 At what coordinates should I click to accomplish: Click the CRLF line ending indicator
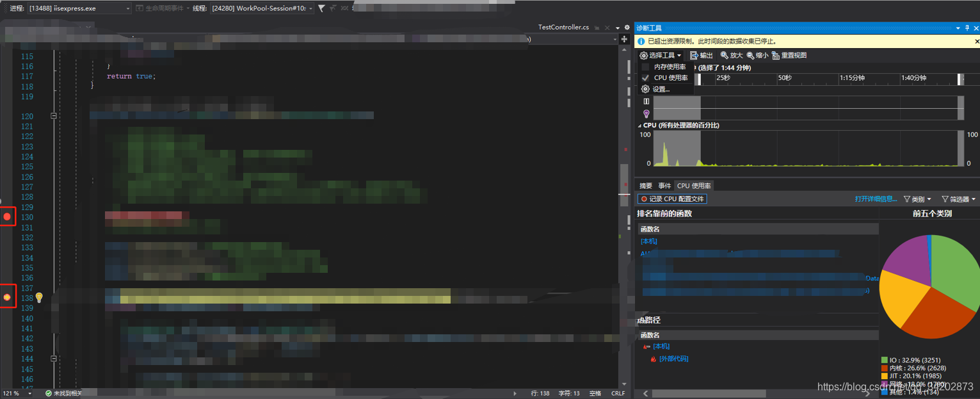tap(618, 393)
